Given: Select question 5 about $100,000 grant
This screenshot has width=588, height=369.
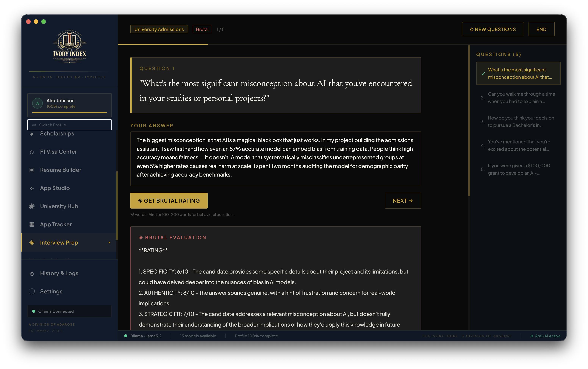Looking at the screenshot, I should [x=518, y=169].
